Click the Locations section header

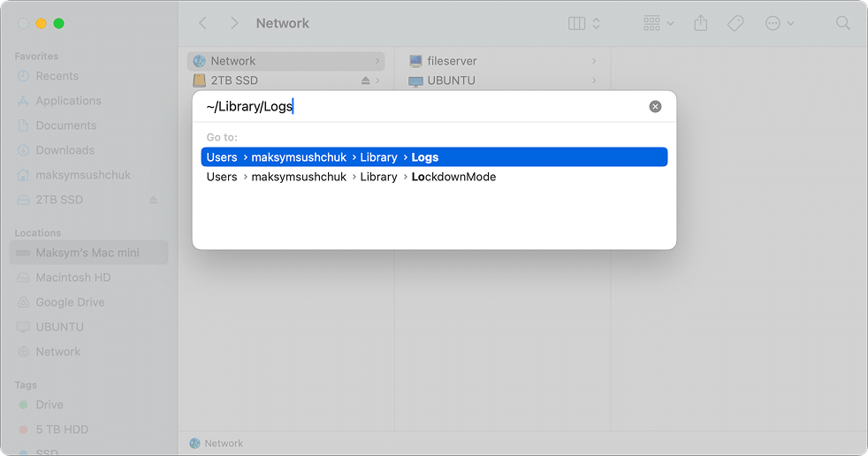point(38,233)
